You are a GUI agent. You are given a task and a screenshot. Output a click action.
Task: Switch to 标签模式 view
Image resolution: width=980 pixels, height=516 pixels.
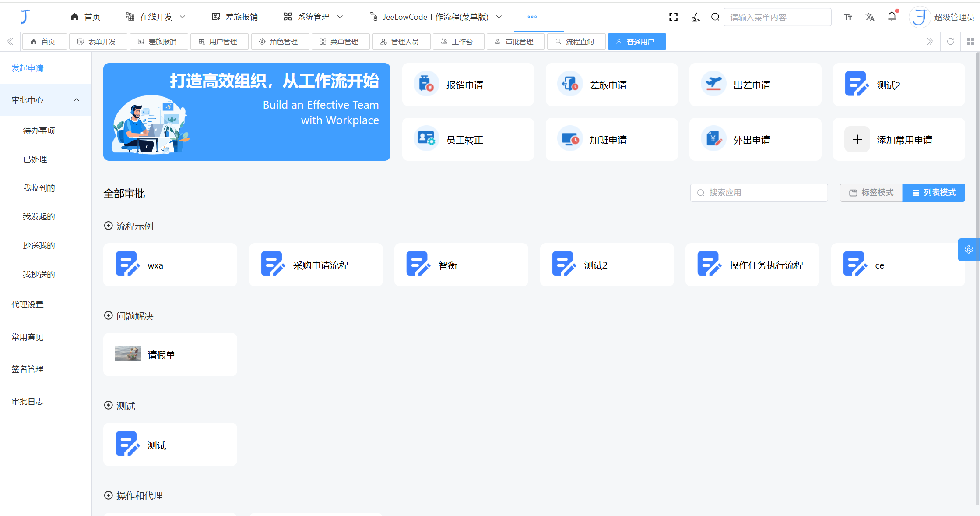[x=871, y=192]
